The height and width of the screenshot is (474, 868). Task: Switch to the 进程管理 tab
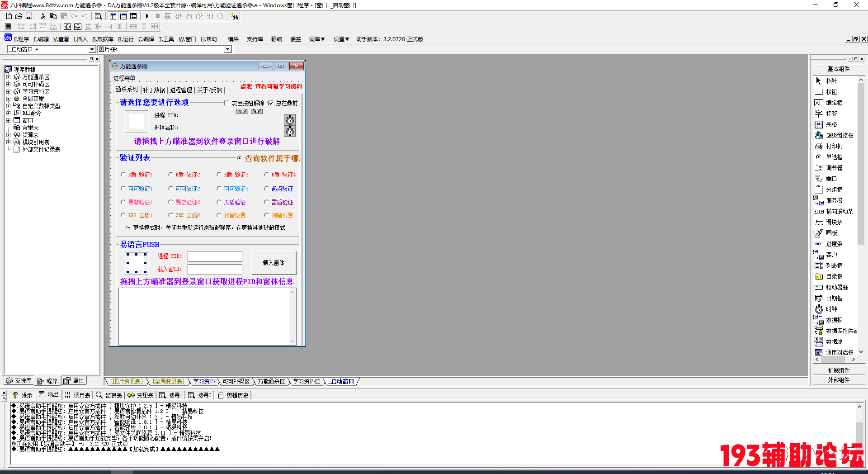[181, 90]
